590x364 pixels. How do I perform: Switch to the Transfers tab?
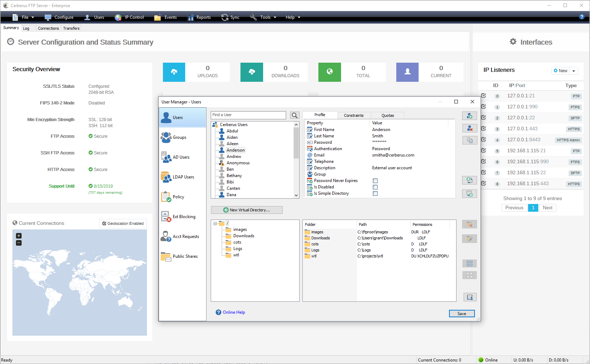coord(71,28)
